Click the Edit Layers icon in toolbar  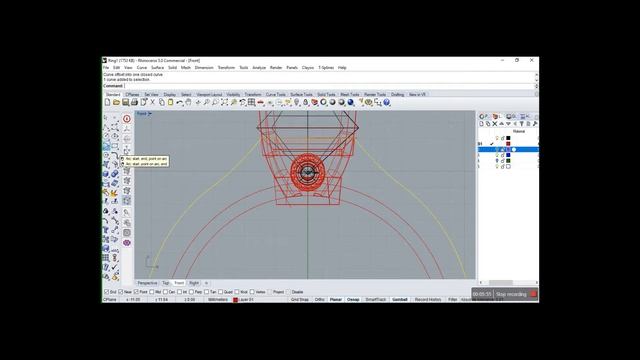coord(315,102)
